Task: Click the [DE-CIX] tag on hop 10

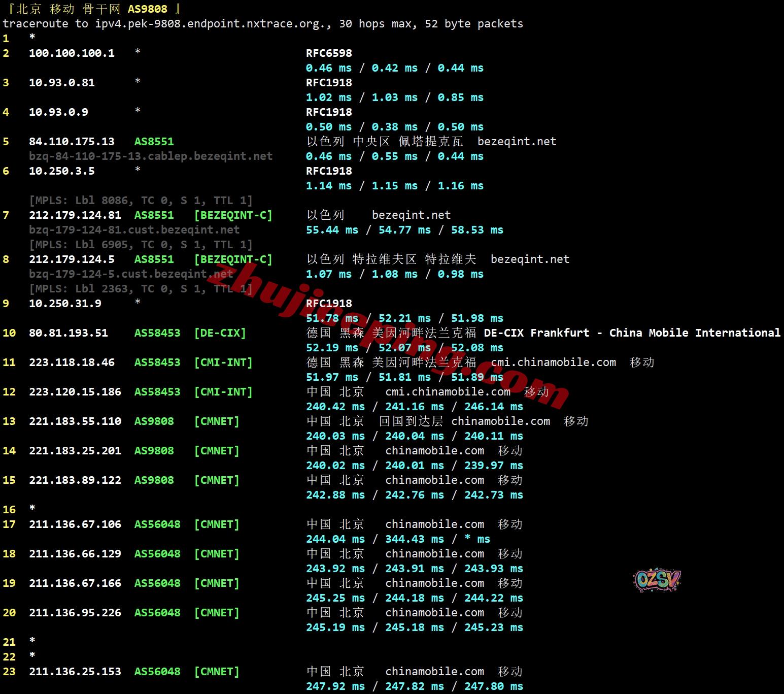Action: pyautogui.click(x=220, y=333)
